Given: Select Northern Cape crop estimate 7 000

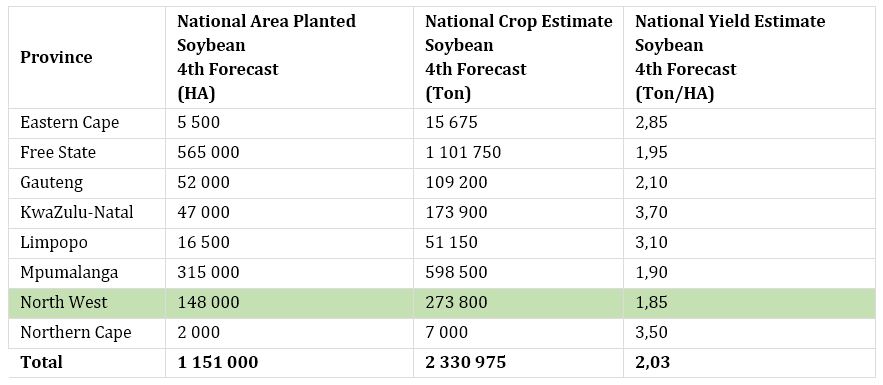Looking at the screenshot, I should pyautogui.click(x=446, y=333).
